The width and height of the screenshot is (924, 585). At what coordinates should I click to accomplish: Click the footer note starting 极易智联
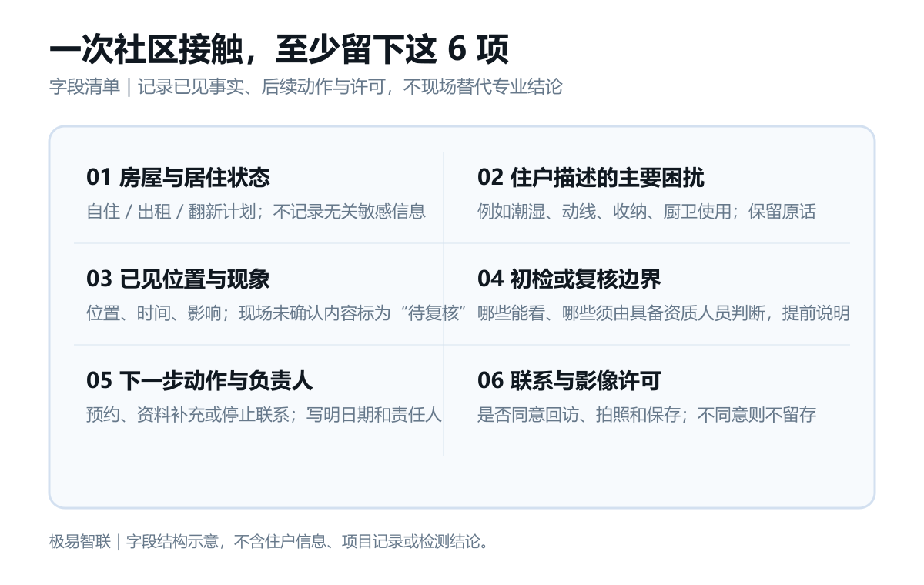pos(269,541)
